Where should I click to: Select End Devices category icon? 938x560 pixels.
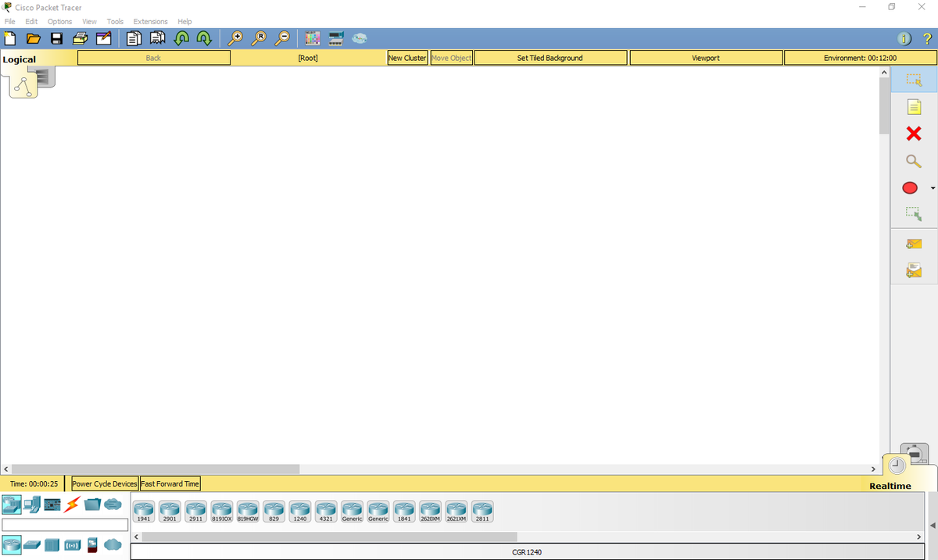[x=32, y=505]
